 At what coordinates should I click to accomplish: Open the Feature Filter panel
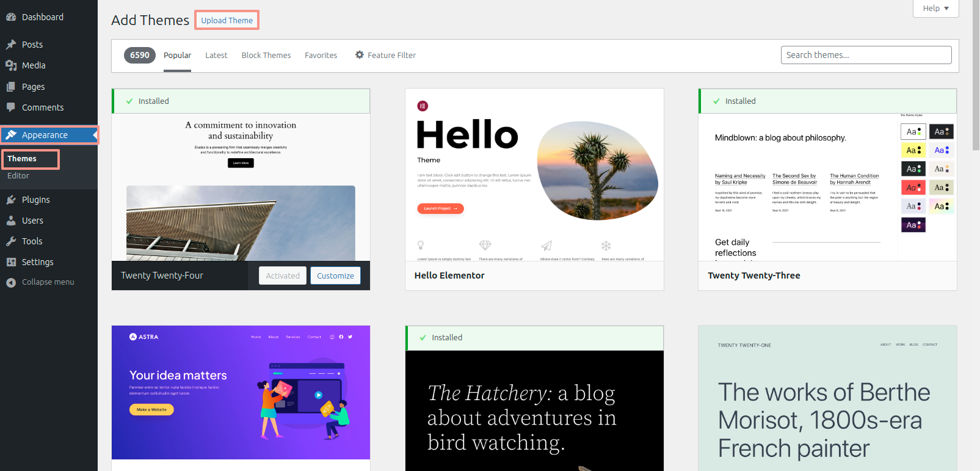[385, 55]
